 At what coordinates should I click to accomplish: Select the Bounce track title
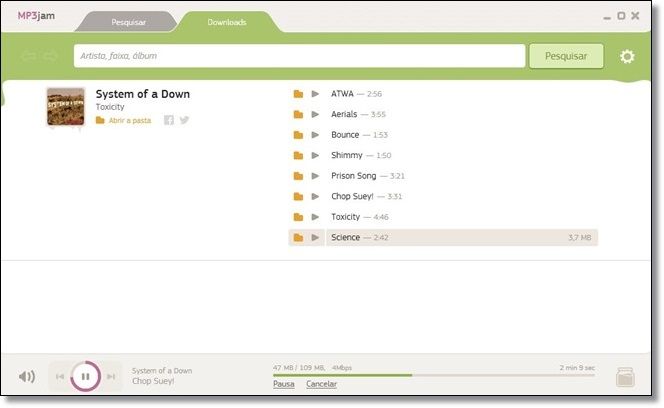tap(345, 135)
